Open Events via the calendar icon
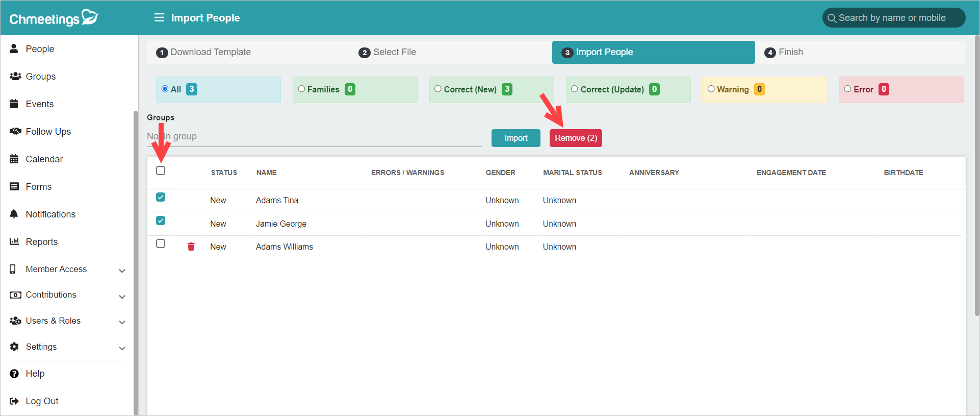 [14, 104]
